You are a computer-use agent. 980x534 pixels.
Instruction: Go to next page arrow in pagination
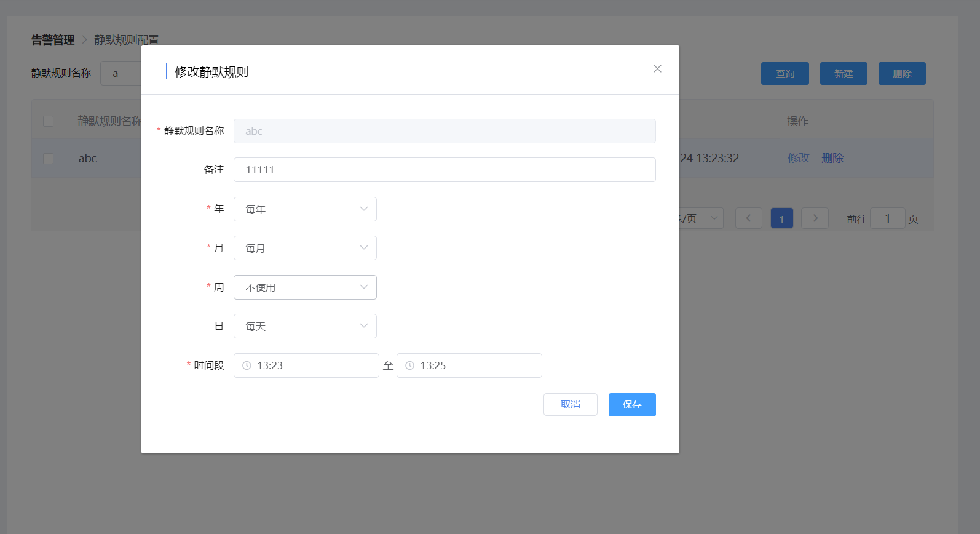(x=815, y=218)
